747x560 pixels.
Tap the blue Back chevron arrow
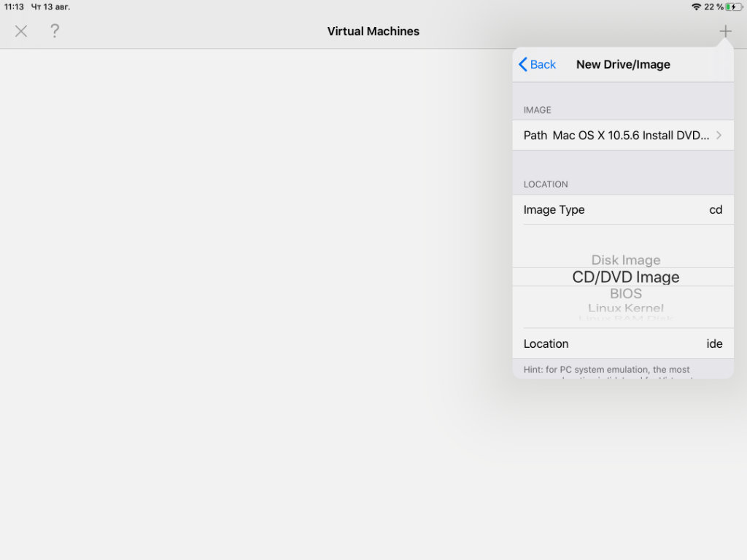pyautogui.click(x=523, y=65)
